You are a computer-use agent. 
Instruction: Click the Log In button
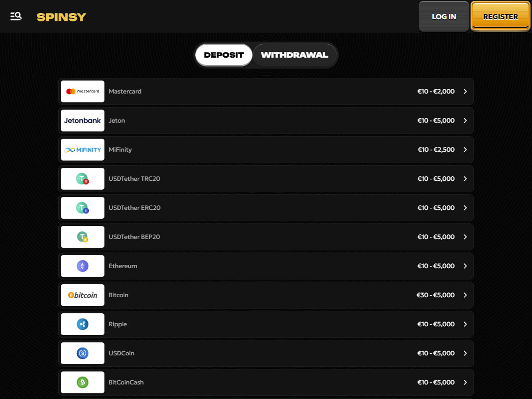tap(444, 17)
